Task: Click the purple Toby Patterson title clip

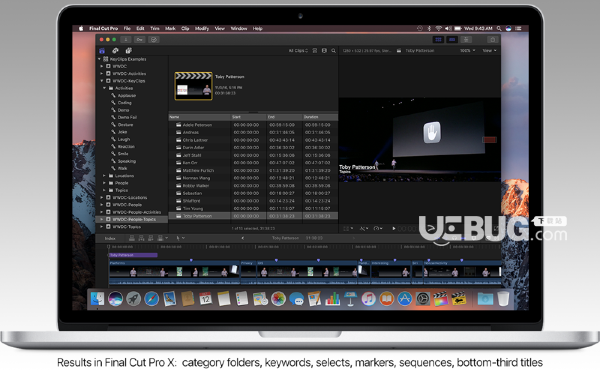Action: coord(133,255)
